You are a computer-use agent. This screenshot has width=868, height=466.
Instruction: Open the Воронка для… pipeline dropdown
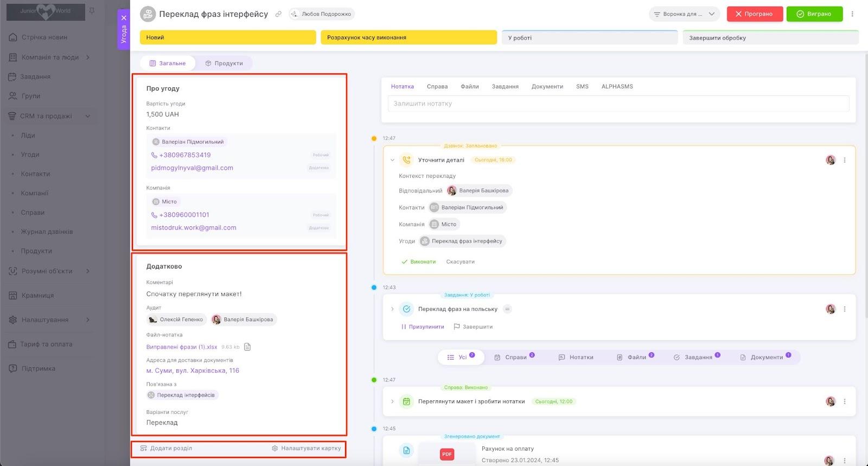coord(684,14)
